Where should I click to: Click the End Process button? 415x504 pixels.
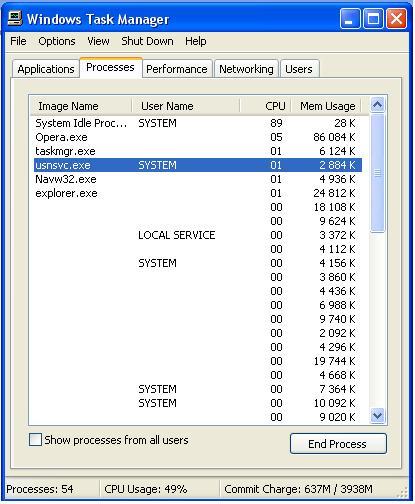point(338,444)
